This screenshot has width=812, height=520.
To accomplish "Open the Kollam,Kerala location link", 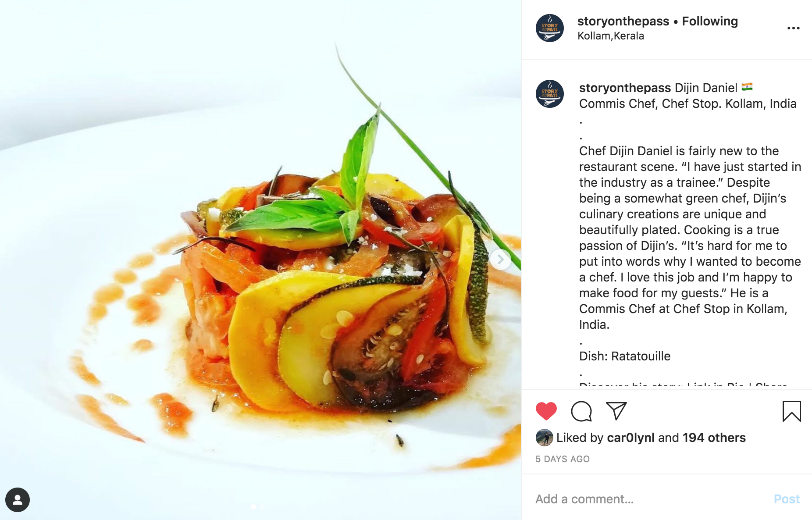I will (611, 36).
